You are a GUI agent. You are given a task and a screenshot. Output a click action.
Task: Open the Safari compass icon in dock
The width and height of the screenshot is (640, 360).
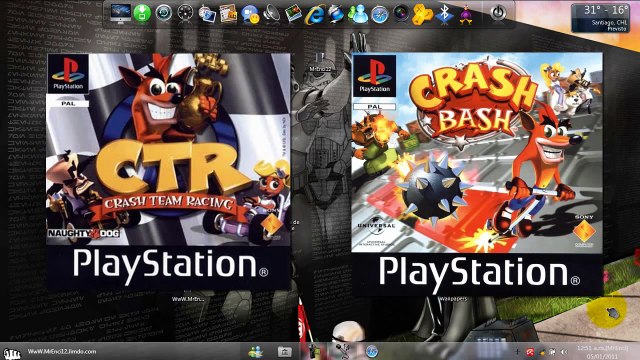379,14
